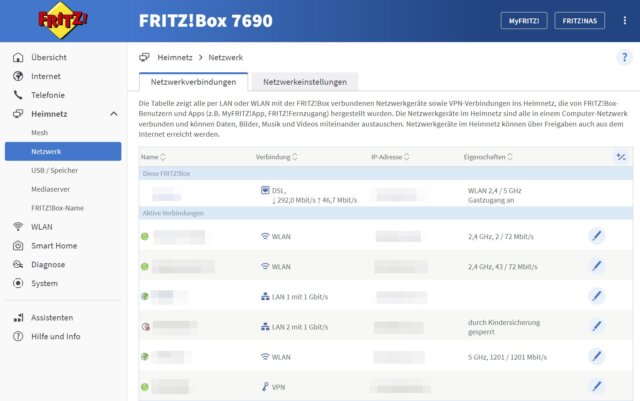Click the Diagnose icon

(18, 264)
